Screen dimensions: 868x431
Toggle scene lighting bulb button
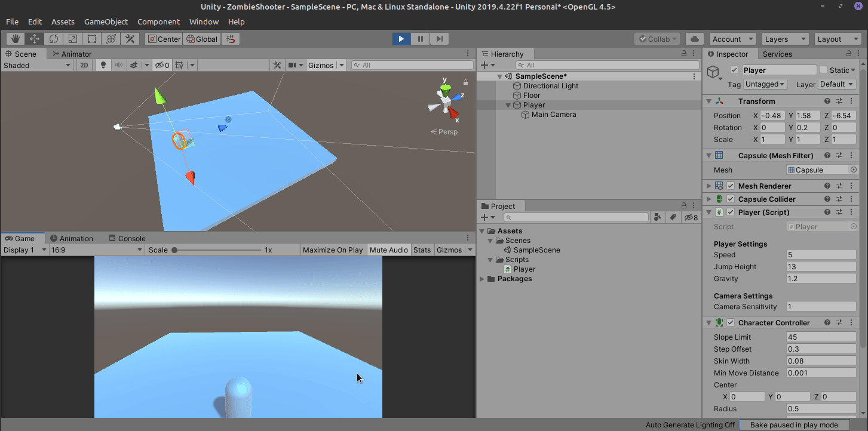pyautogui.click(x=103, y=65)
